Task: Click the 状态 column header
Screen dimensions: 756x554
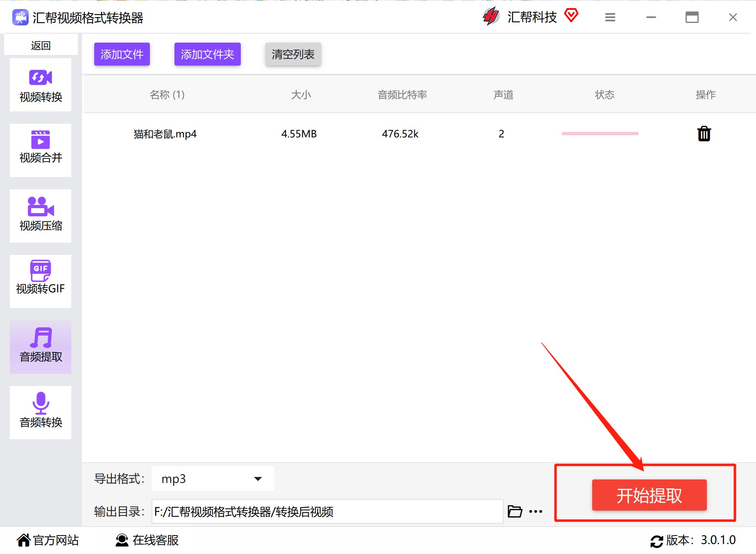Action: click(x=604, y=95)
